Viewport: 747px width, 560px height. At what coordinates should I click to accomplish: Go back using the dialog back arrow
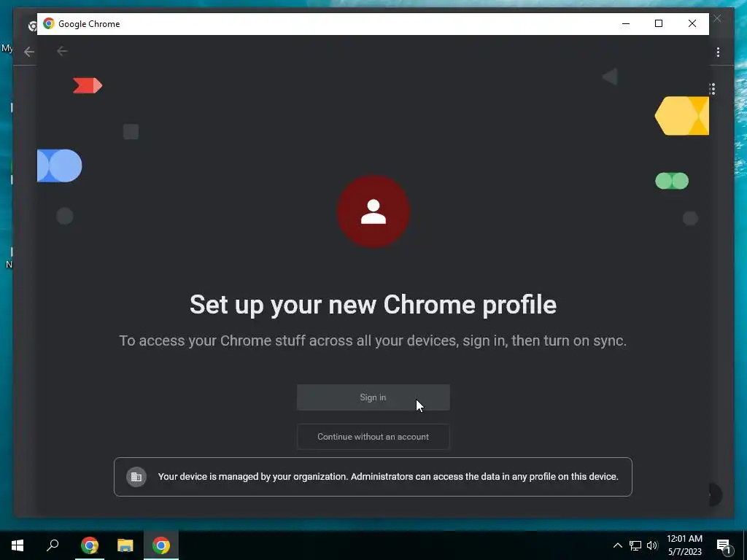(62, 51)
